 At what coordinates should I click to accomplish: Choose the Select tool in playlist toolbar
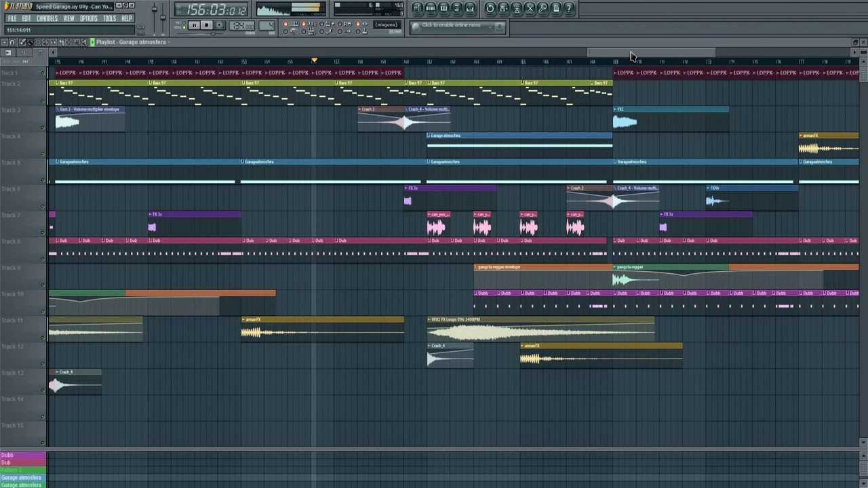(x=68, y=42)
